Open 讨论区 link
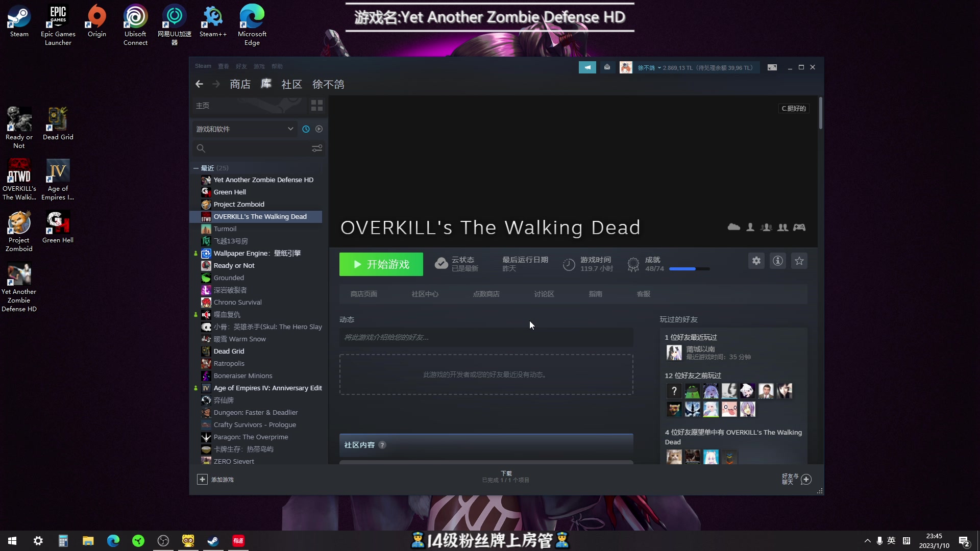Viewport: 980px width, 551px height. tap(544, 294)
